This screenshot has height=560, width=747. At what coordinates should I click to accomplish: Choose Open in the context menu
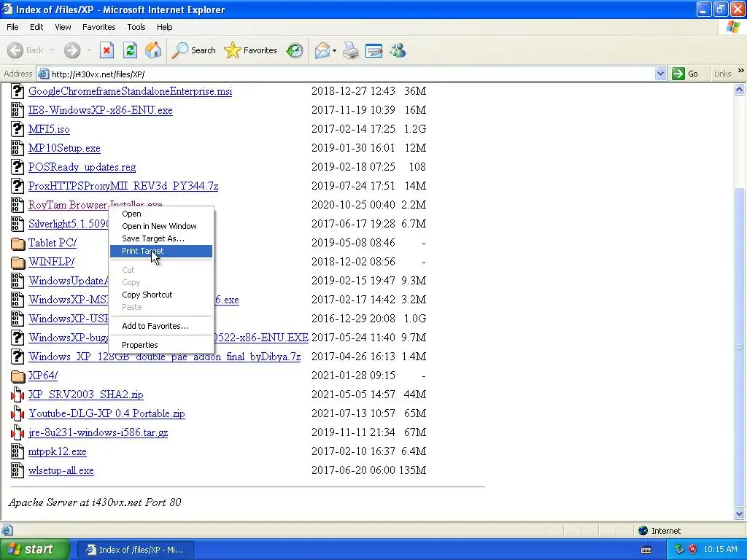pyautogui.click(x=161, y=214)
